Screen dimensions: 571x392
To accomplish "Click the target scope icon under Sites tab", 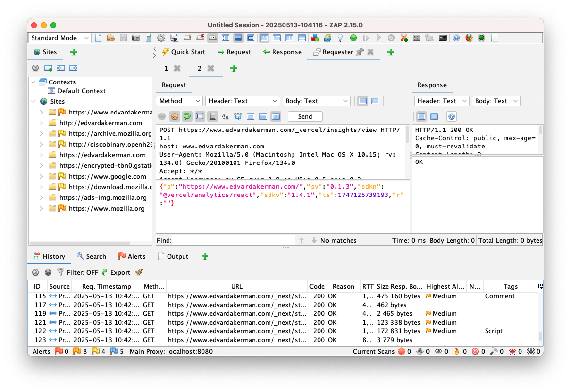I will (35, 68).
